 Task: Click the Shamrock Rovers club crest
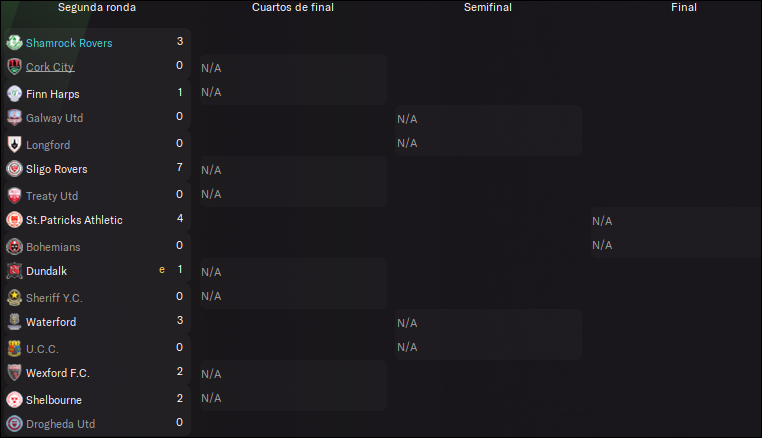click(x=14, y=43)
